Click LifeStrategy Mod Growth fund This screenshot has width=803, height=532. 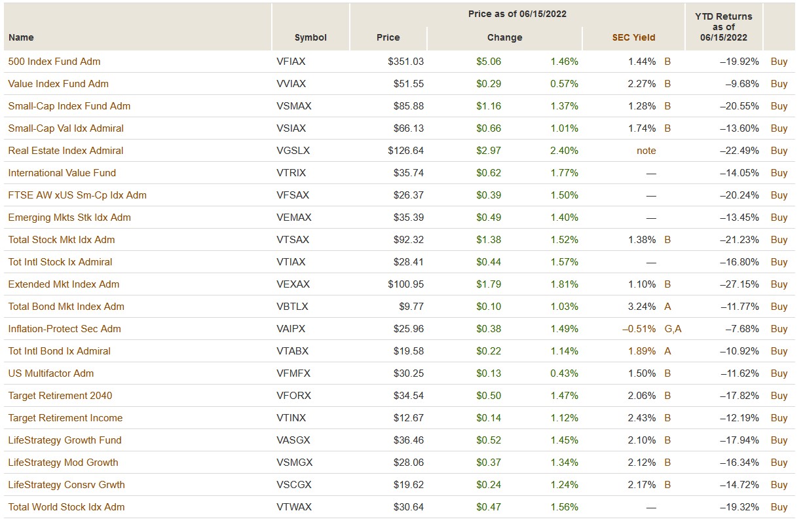[x=63, y=463]
